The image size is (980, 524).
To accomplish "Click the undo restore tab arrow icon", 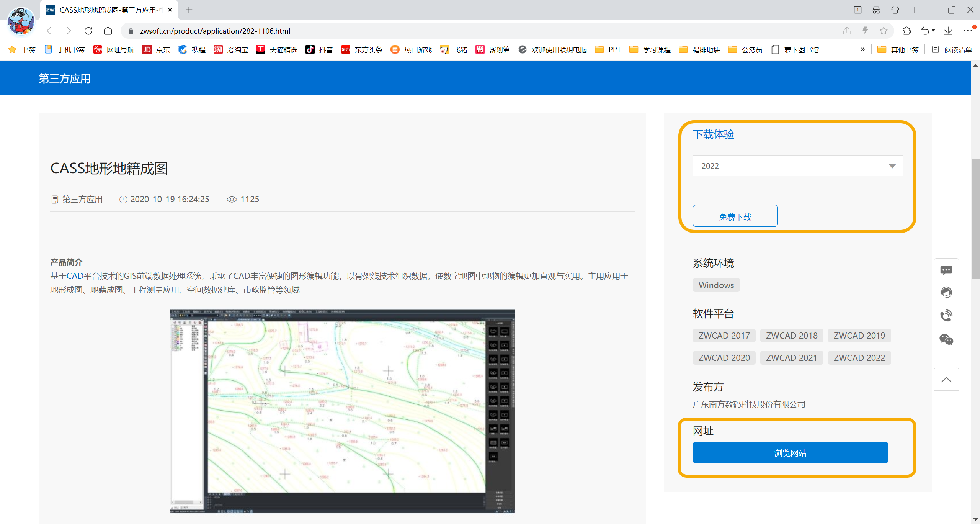I will click(x=924, y=31).
